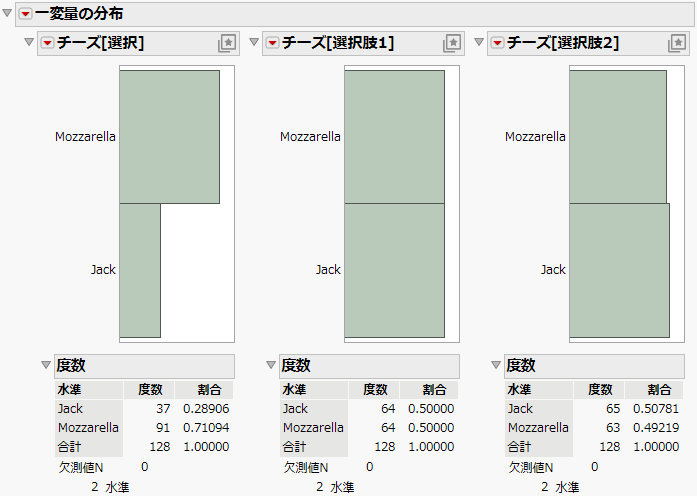Select Mozzarella bar in チーズ[選択肢2] histogram

point(618,137)
